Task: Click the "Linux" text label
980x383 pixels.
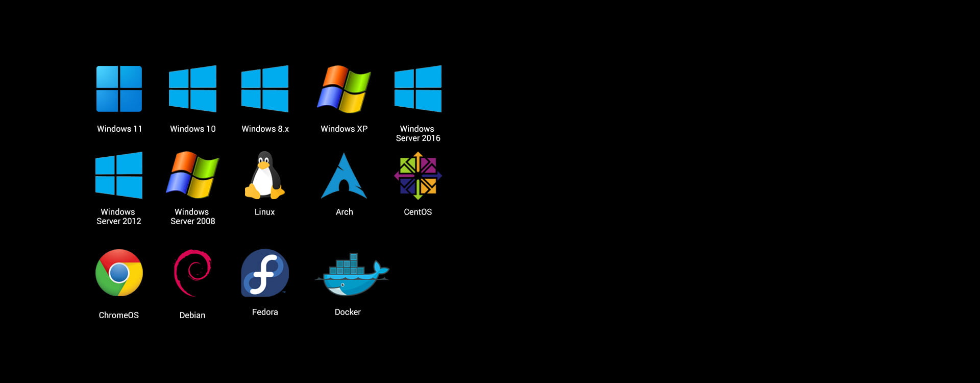Action: click(264, 212)
